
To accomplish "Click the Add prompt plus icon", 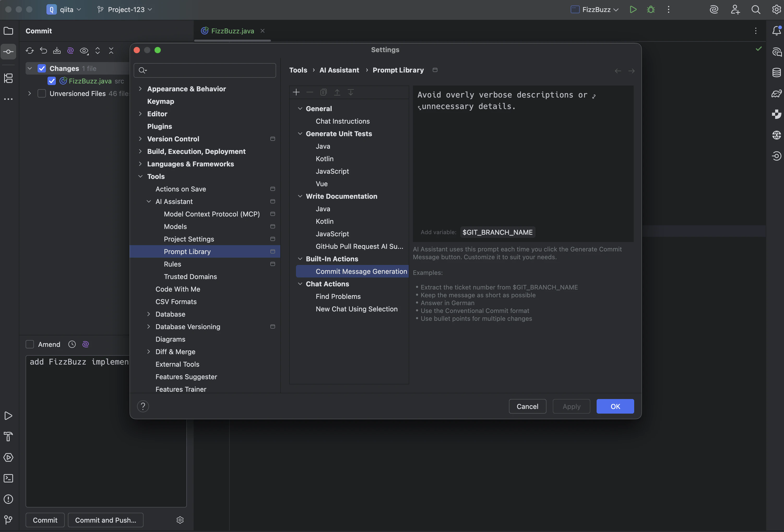I will point(296,92).
